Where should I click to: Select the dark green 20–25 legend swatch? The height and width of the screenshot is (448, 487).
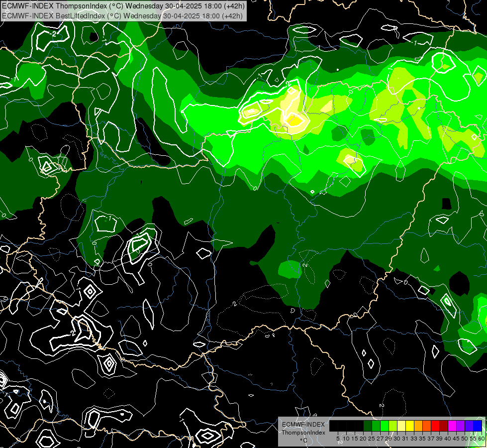(x=368, y=426)
